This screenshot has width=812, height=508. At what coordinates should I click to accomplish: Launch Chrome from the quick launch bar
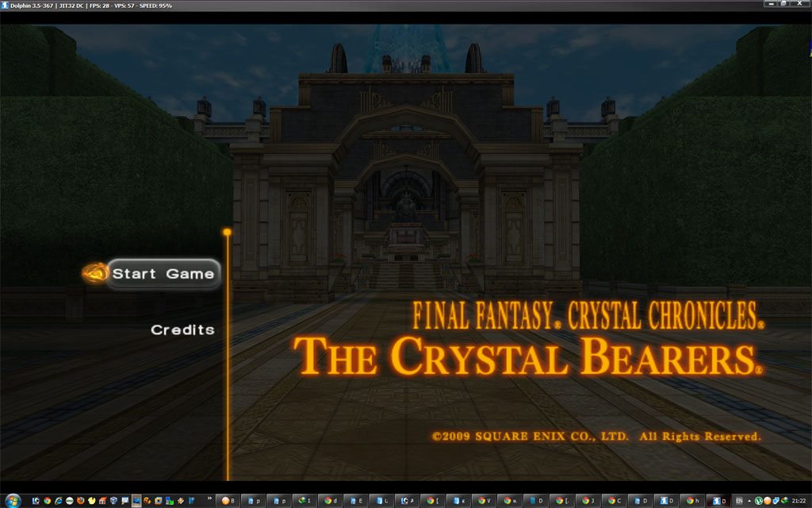(47, 501)
